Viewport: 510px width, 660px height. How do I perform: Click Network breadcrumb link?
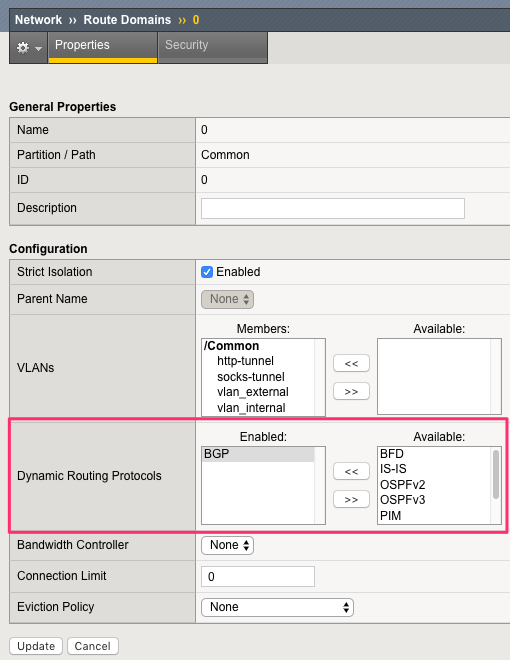click(38, 20)
